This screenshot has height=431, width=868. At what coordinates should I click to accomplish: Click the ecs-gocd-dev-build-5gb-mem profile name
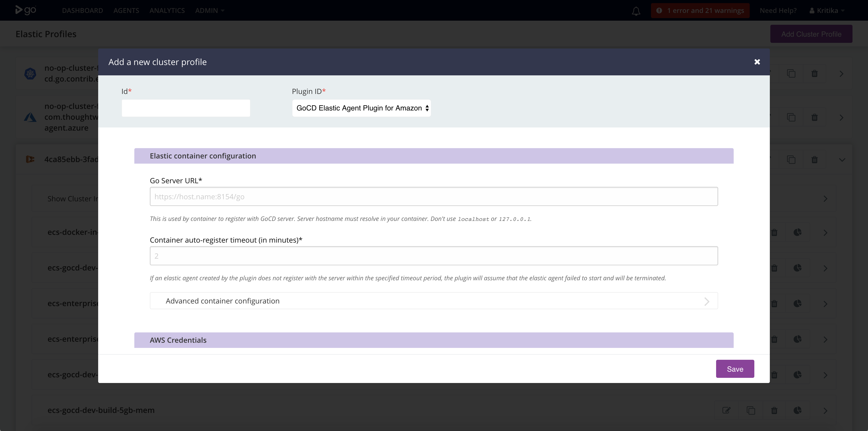point(101,410)
